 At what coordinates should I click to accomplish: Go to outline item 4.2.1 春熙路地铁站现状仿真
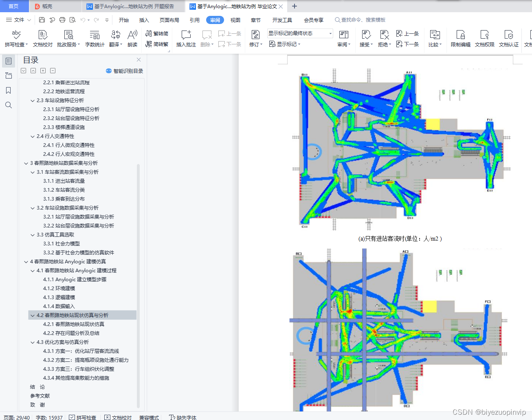(x=74, y=324)
